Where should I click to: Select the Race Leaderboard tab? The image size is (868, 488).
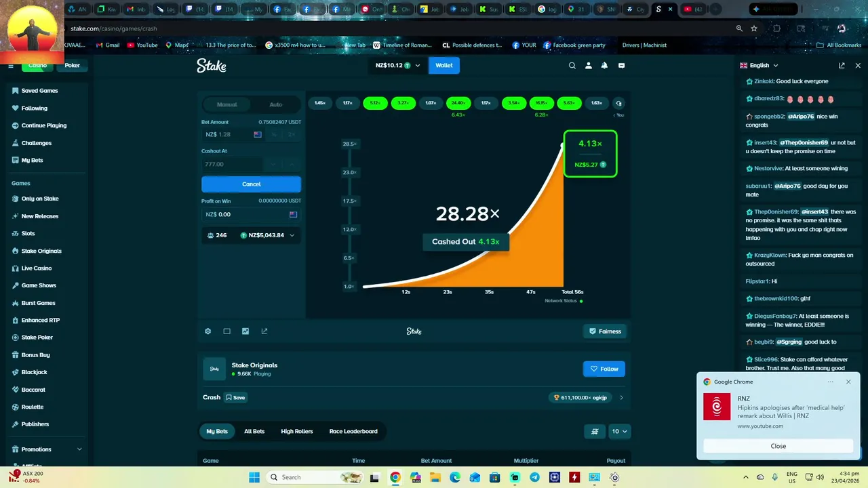[x=353, y=431]
